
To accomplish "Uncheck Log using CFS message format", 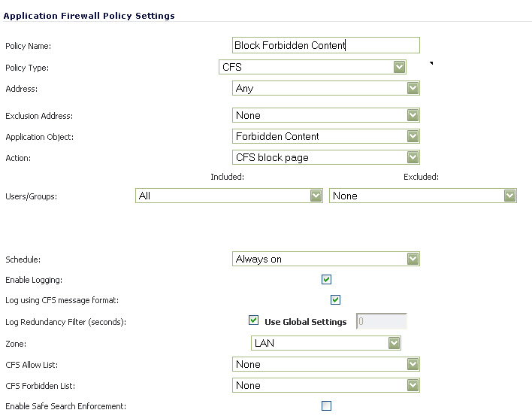I will 336,300.
